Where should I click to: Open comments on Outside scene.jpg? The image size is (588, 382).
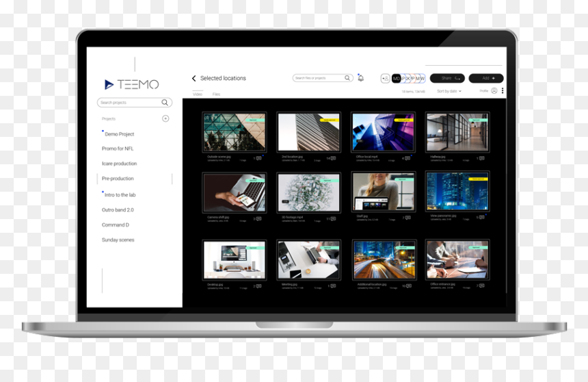coord(258,159)
